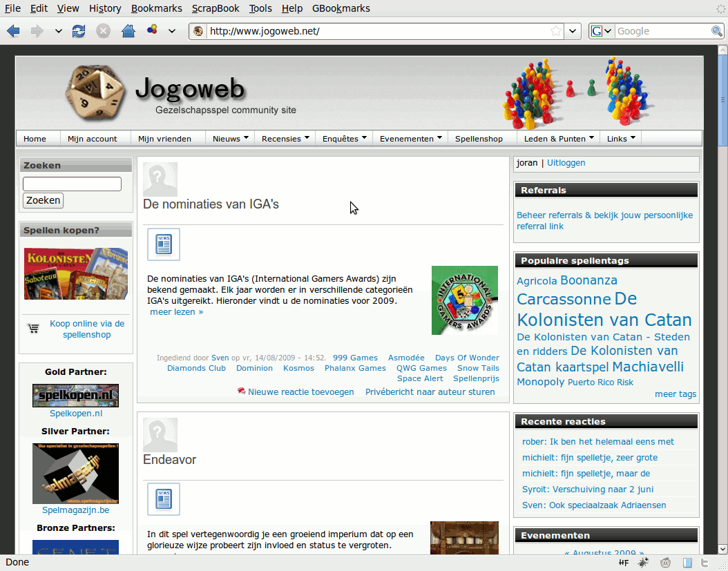Click the Stop loading button
The width and height of the screenshot is (728, 571).
click(x=103, y=31)
